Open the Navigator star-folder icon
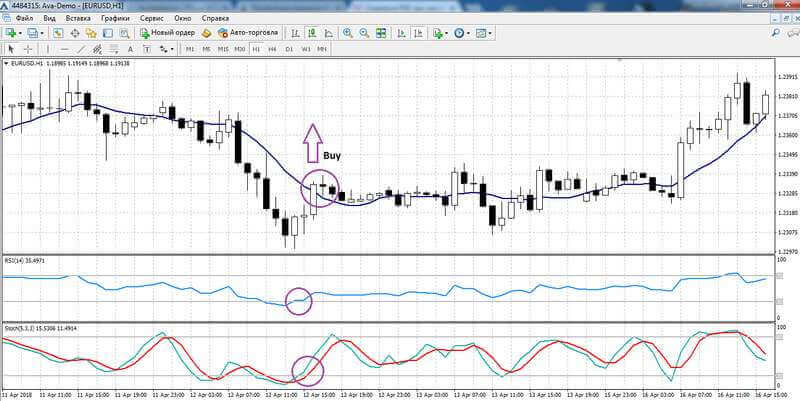This screenshot has width=800, height=401. (x=91, y=33)
